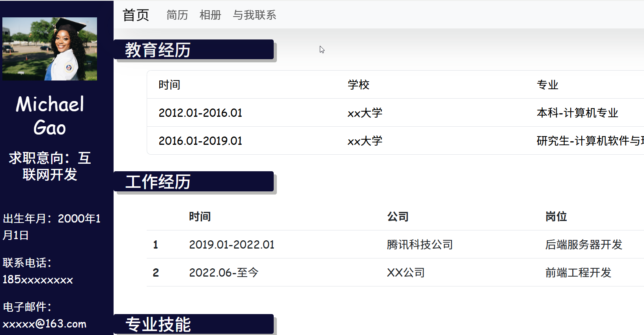644x335 pixels.
Task: Open the 简历 navigation tab
Action: click(177, 15)
